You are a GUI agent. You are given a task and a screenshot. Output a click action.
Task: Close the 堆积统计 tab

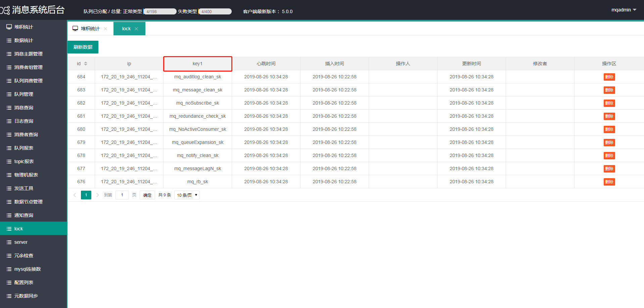pos(105,29)
